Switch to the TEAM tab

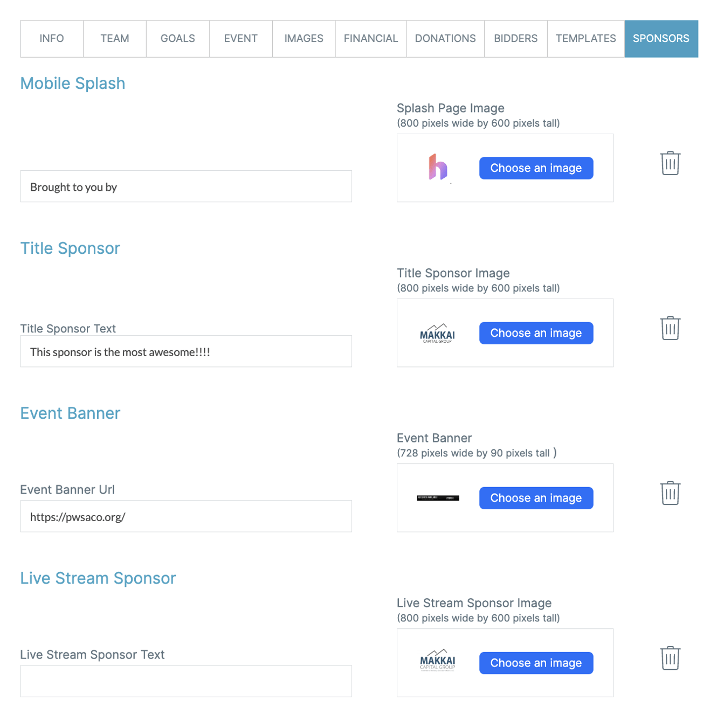115,39
